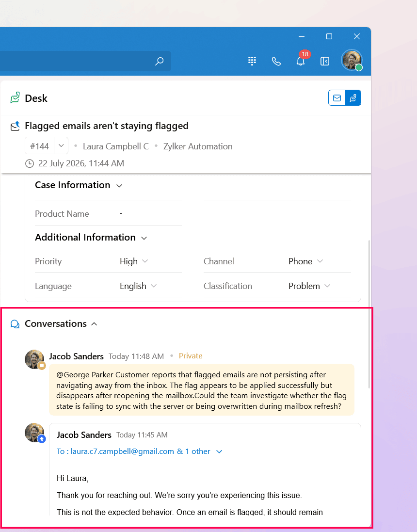The height and width of the screenshot is (532, 417).
Task: Click the '22 July 2026, 11:44 AM' date
Action: click(x=81, y=163)
